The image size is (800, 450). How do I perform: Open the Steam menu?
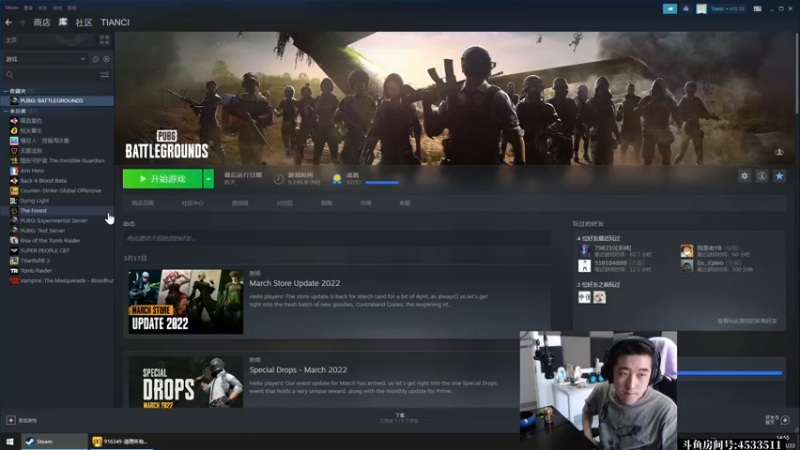[11, 8]
